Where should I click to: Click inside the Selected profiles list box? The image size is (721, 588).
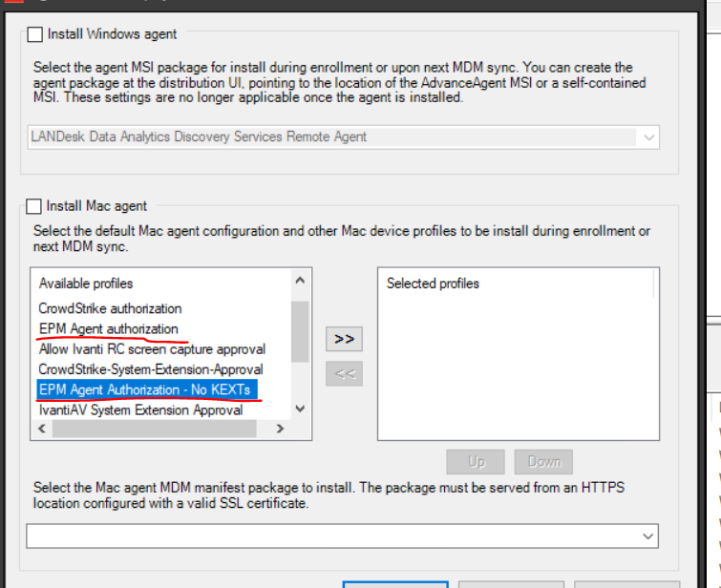pos(516,363)
